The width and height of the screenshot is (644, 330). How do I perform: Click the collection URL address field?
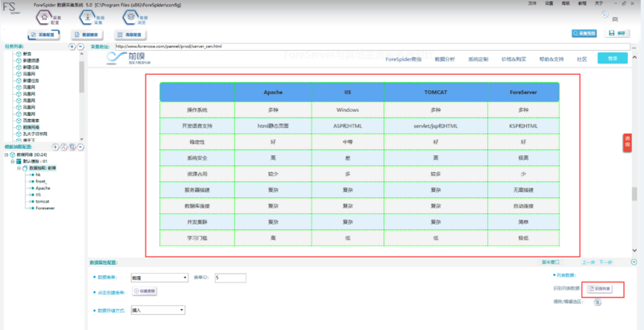click(x=372, y=47)
